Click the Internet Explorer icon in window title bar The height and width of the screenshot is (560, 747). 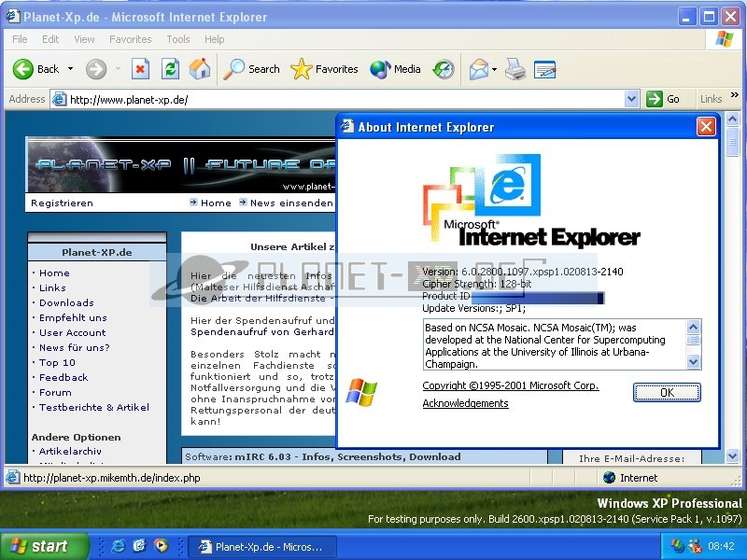coord(13,16)
